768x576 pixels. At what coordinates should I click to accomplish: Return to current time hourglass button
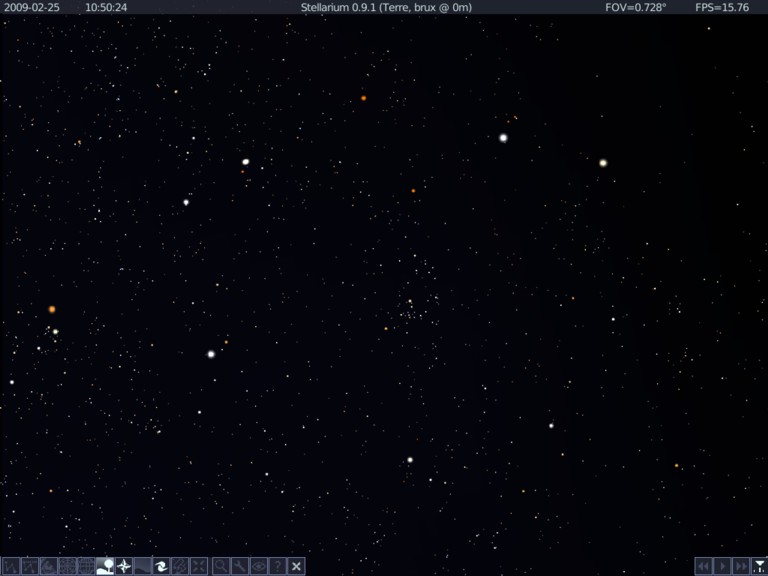click(x=759, y=567)
